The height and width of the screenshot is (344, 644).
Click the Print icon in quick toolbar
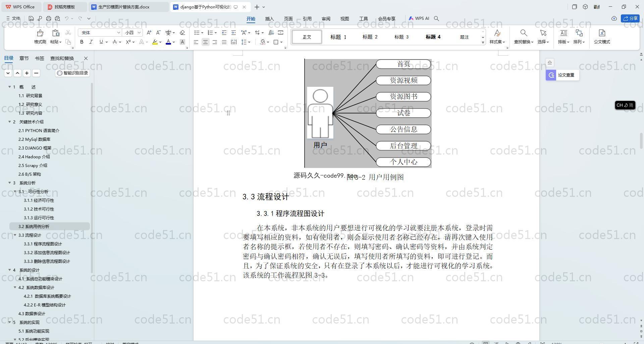pyautogui.click(x=49, y=18)
